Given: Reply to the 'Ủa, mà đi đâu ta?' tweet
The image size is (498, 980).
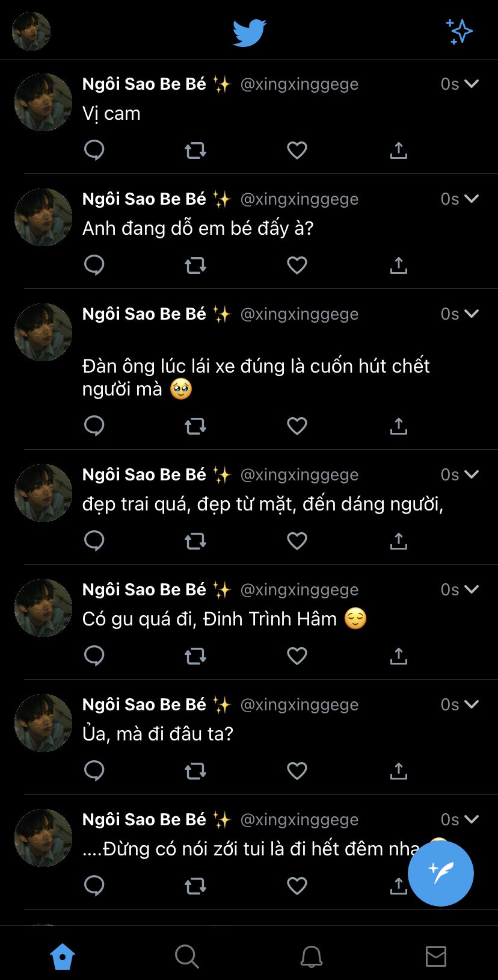Looking at the screenshot, I should click(x=94, y=771).
